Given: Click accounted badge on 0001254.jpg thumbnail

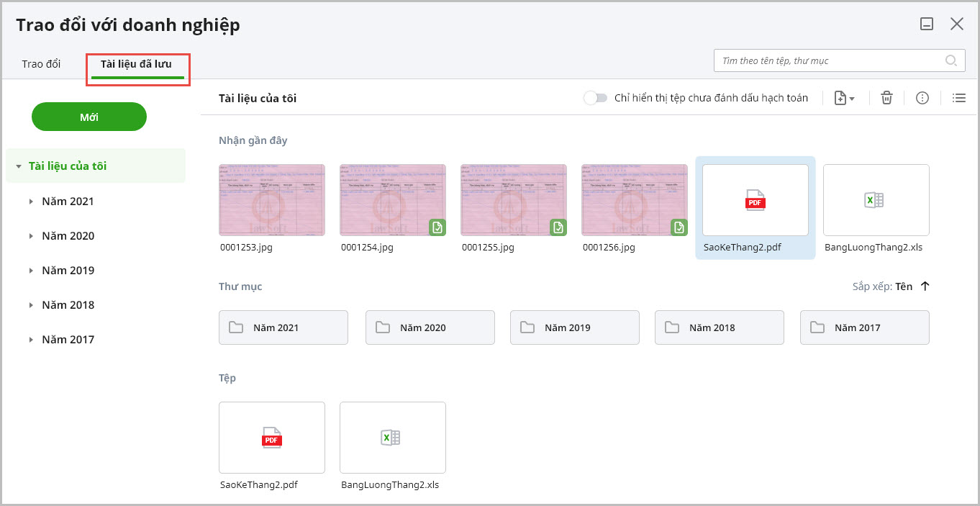Looking at the screenshot, I should pyautogui.click(x=437, y=228).
